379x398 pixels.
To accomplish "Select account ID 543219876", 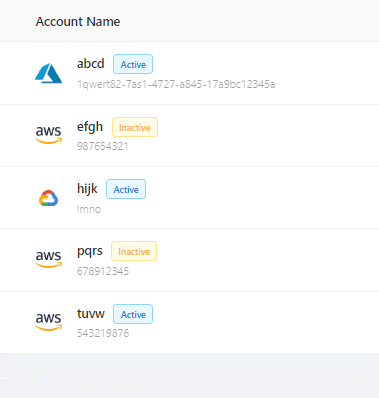I will pyautogui.click(x=103, y=333).
